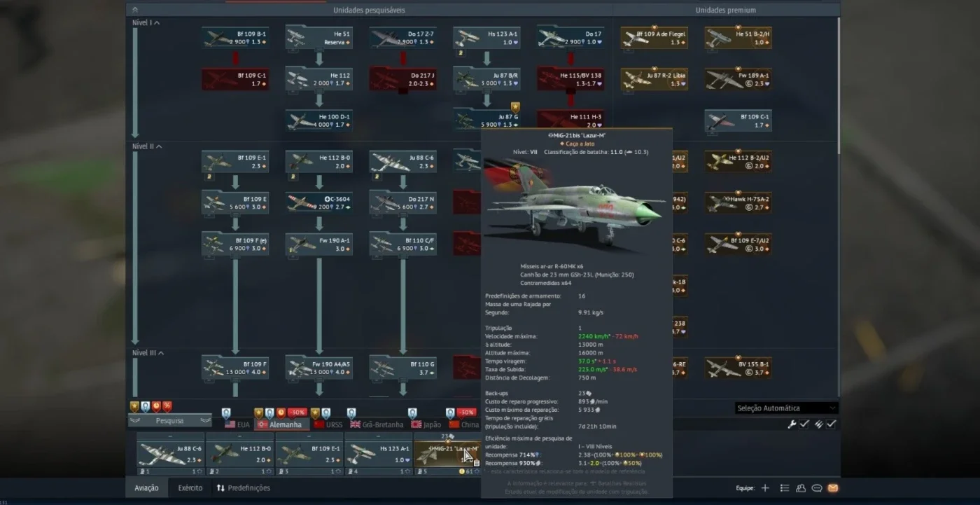This screenshot has width=980, height=505.
Task: Collapse the Nível II tier section
Action: 147,146
